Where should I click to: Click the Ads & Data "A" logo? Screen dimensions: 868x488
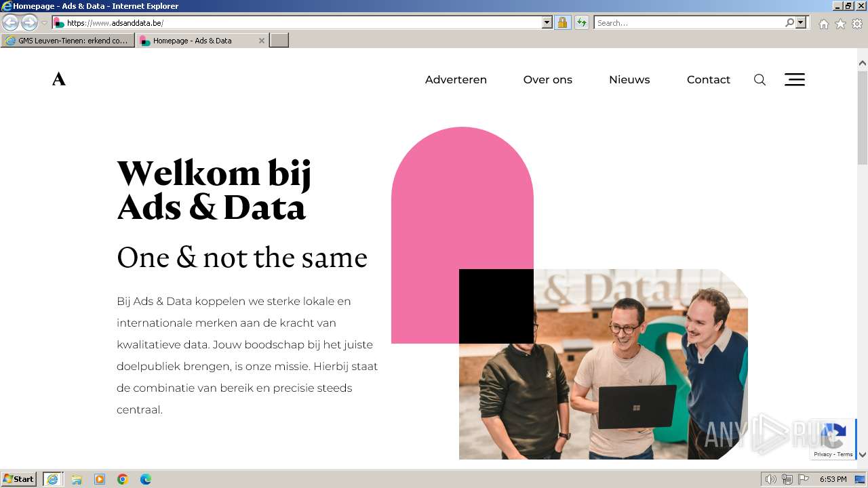click(x=59, y=79)
